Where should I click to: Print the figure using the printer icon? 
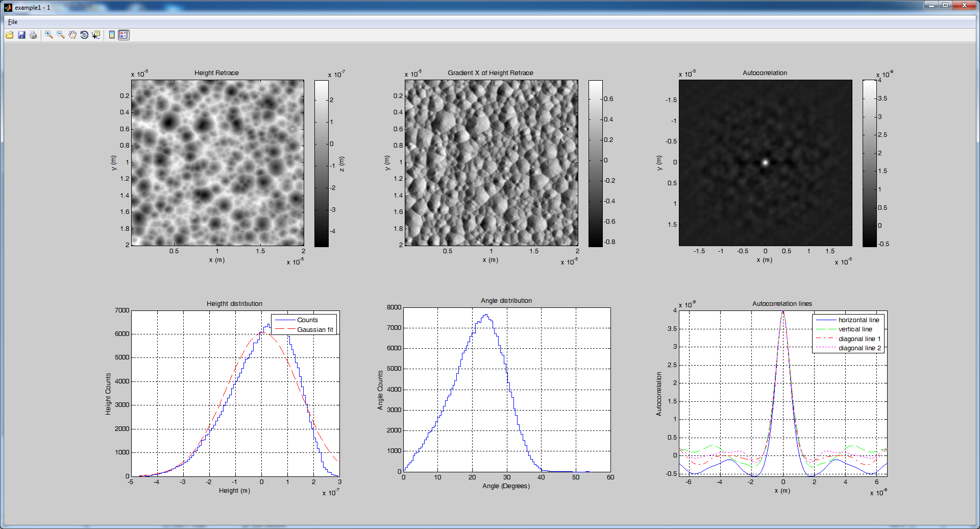[33, 35]
